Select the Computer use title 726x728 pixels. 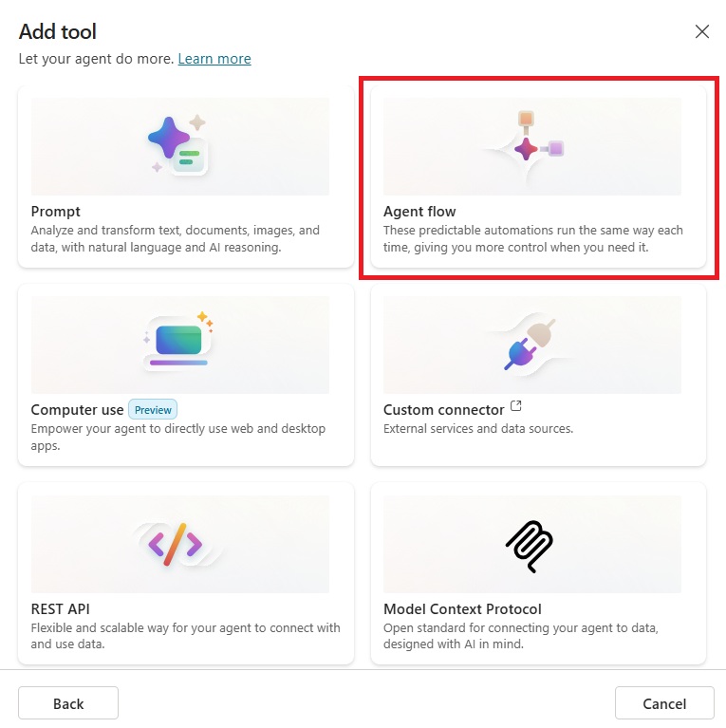pyautogui.click(x=77, y=410)
